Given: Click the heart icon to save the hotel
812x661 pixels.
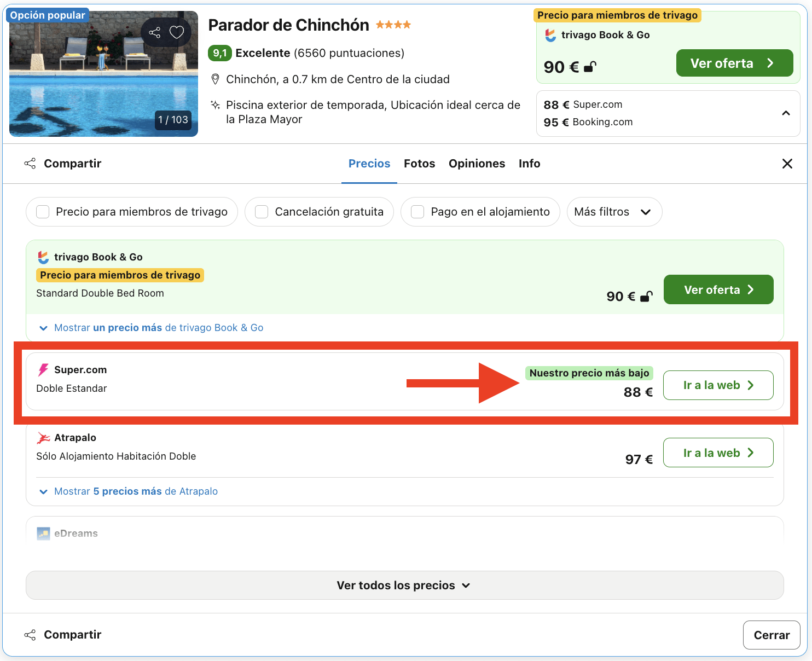Looking at the screenshot, I should point(176,32).
